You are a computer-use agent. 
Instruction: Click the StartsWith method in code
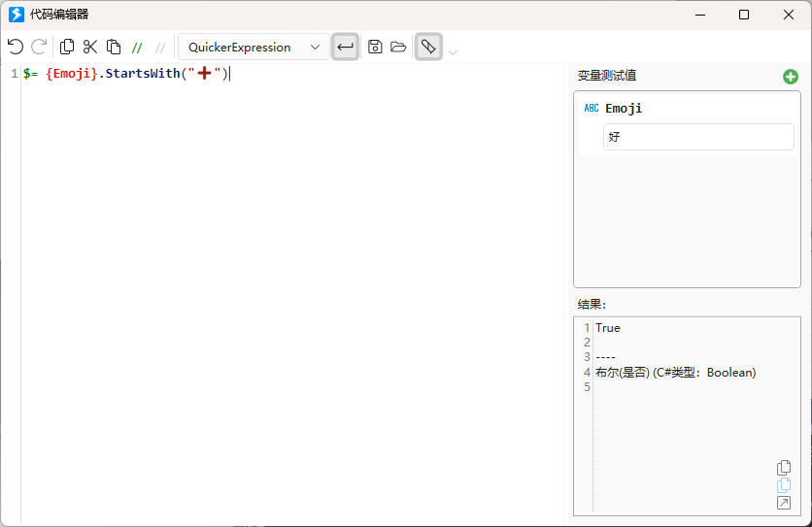point(143,74)
